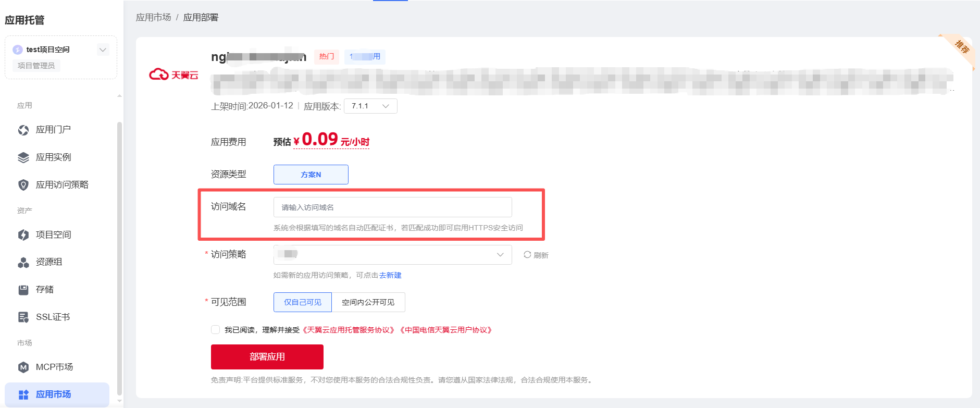
Task: Select 应用市场 in the sidebar
Action: pyautogui.click(x=57, y=394)
